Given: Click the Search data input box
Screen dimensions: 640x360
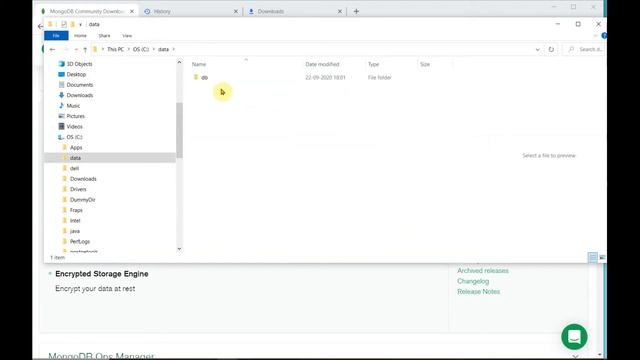Looking at the screenshot, I should [x=584, y=49].
